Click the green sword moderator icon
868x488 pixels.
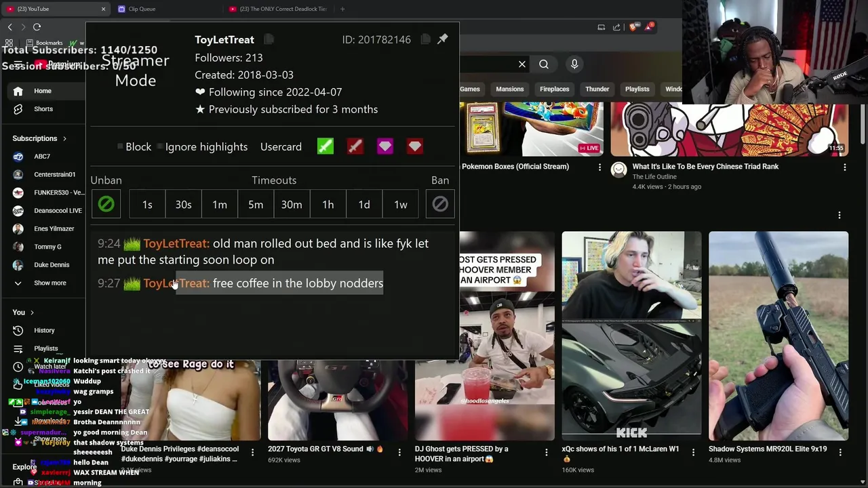pyautogui.click(x=325, y=146)
